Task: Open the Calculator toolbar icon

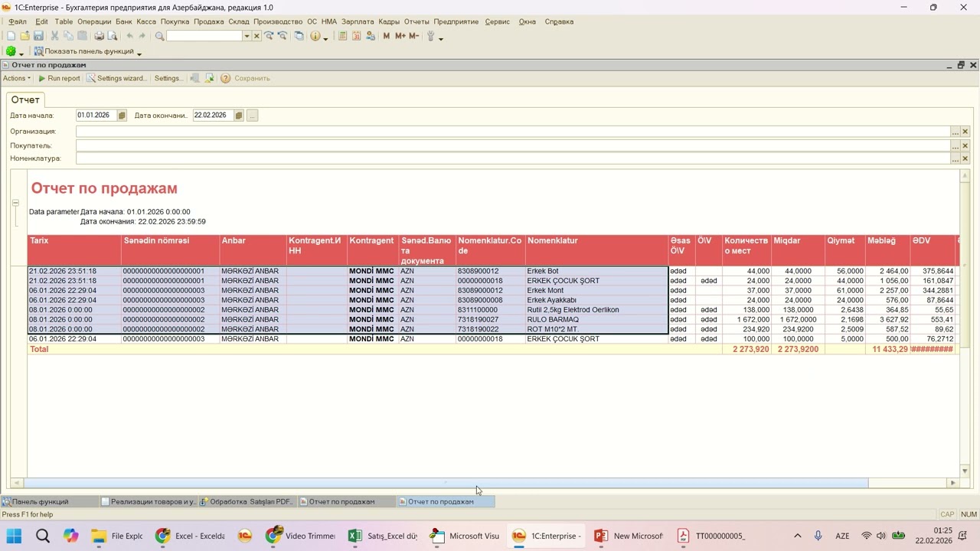Action: pos(342,36)
